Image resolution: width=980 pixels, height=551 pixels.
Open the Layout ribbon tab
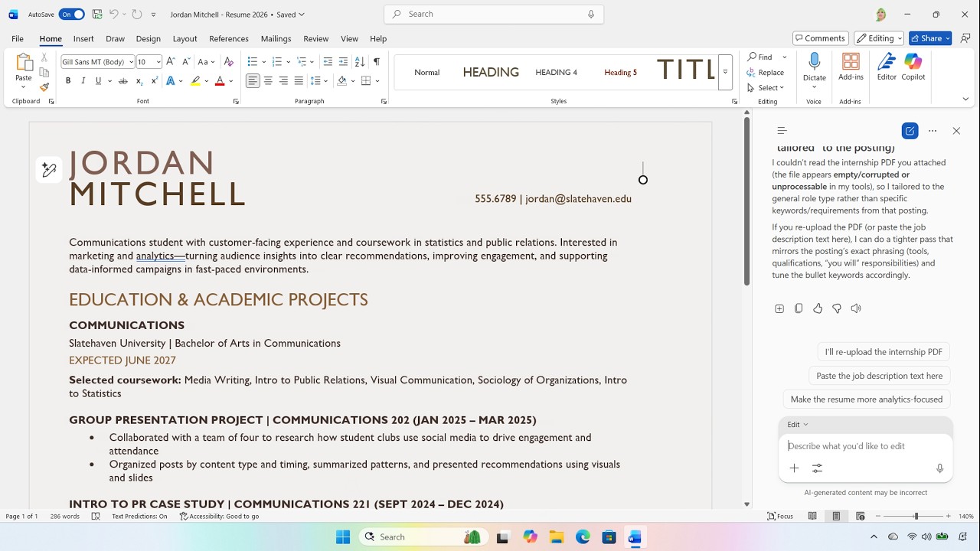(185, 38)
